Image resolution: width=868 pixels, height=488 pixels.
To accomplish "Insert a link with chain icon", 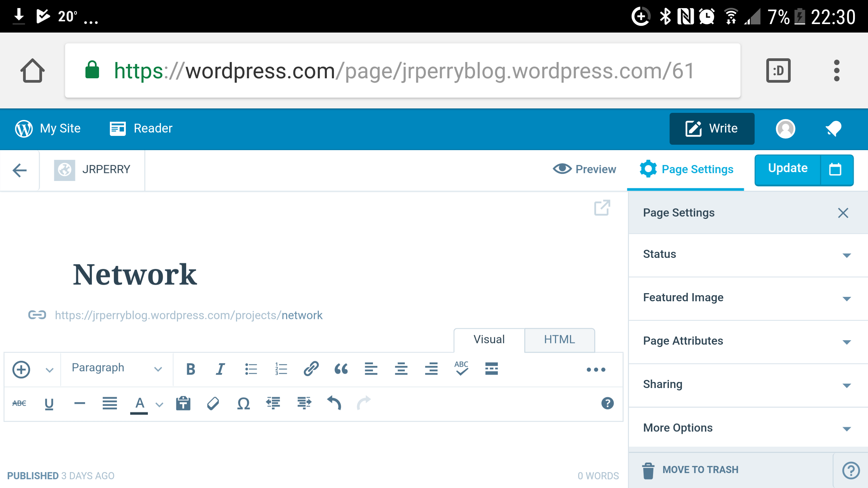I will tap(311, 369).
